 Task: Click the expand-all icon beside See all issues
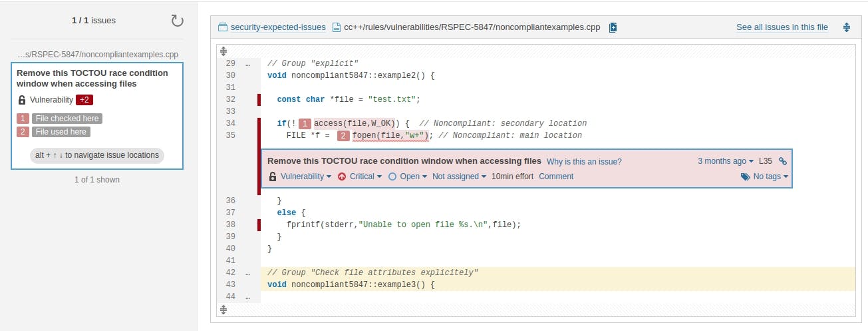(x=847, y=27)
